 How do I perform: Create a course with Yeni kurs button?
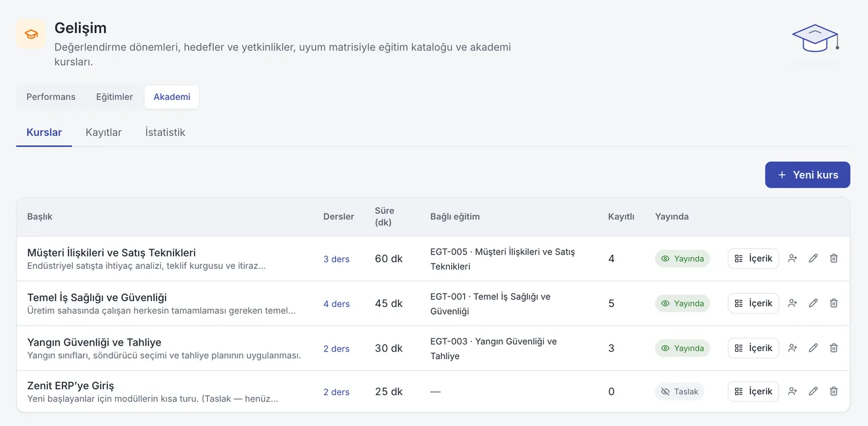point(808,175)
